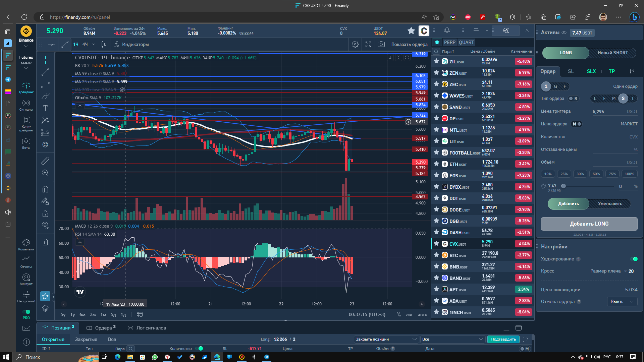Screen dimensions: 644x362
Task: Toggle order type R switch
Action: point(573,99)
